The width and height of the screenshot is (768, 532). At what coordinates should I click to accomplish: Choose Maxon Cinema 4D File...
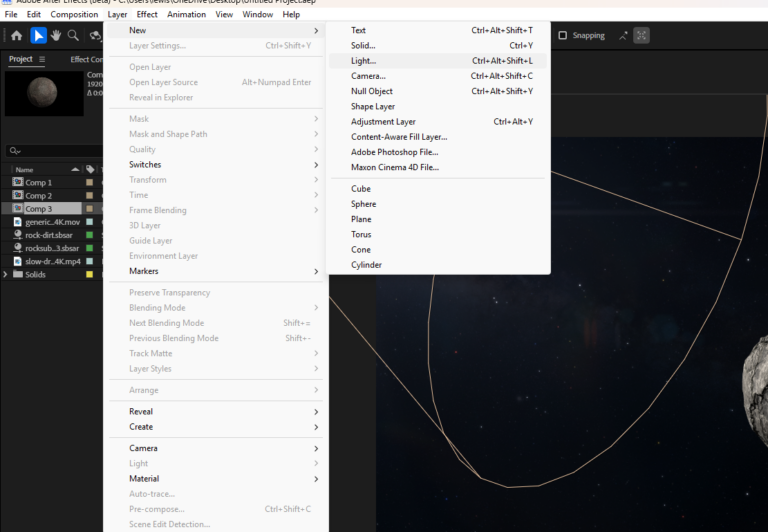point(438,167)
